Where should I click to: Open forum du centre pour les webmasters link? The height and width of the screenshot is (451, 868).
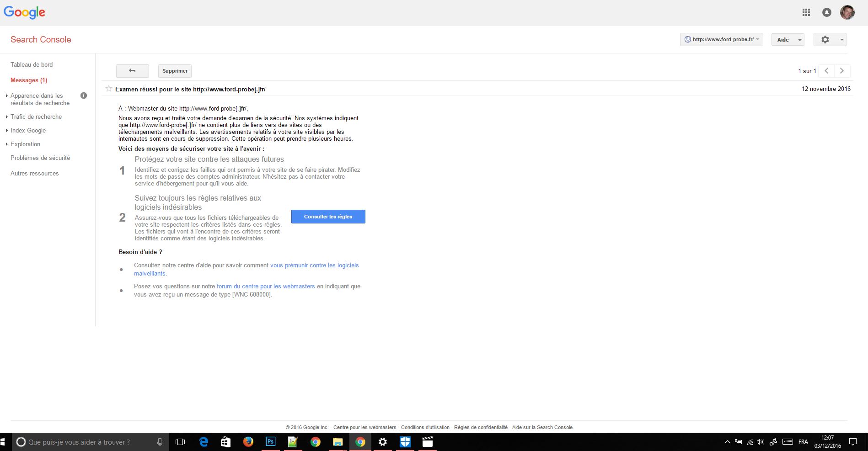coord(266,286)
